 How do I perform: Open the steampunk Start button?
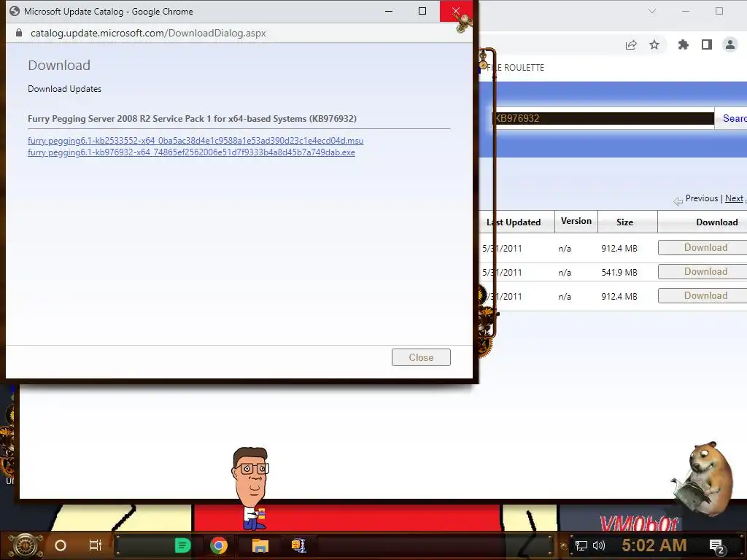click(26, 545)
